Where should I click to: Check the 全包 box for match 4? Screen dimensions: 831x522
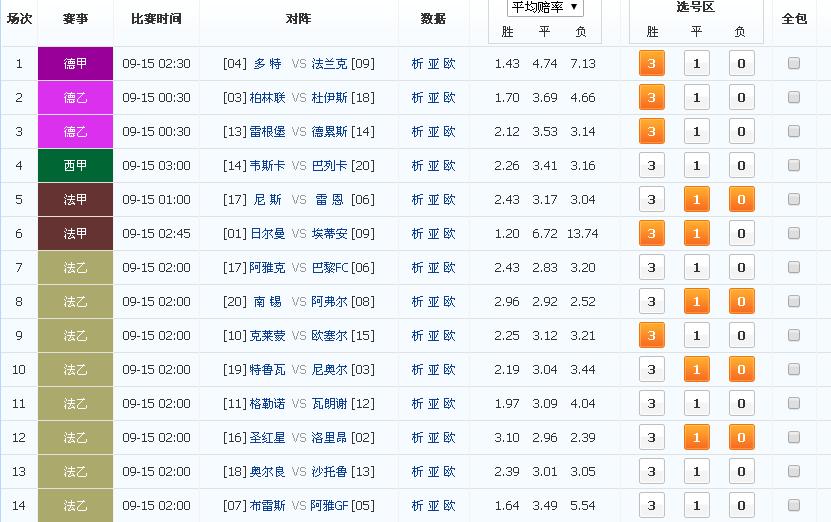(x=793, y=165)
